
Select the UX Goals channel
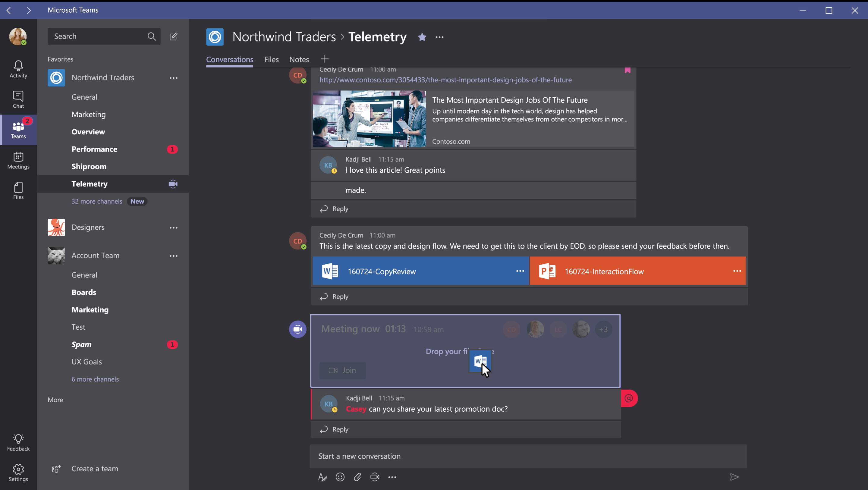coord(112,362)
